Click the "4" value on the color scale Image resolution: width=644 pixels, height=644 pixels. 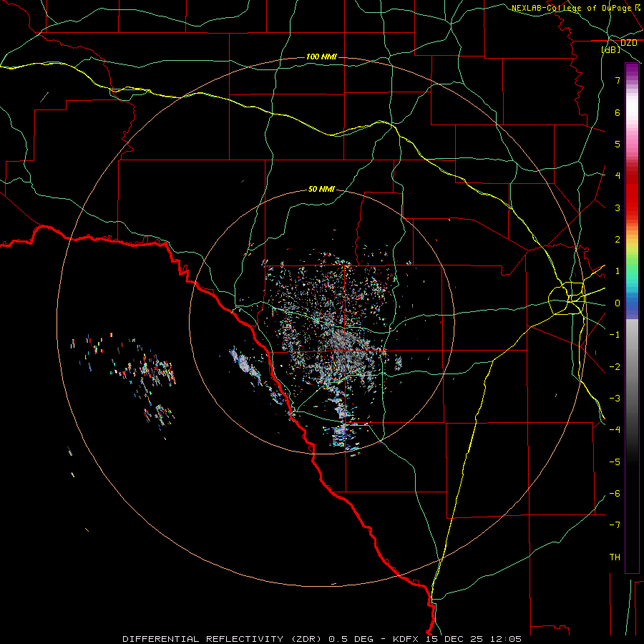618,176
